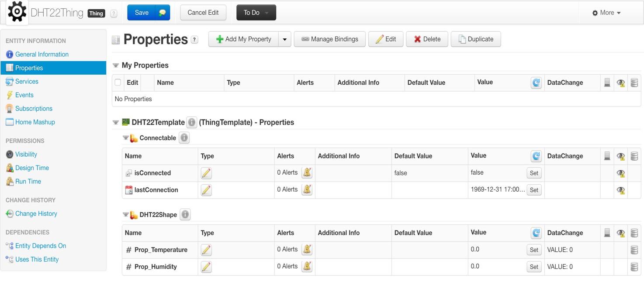Collapse the Connectable properties group
The height and width of the screenshot is (282, 644).
coord(125,138)
